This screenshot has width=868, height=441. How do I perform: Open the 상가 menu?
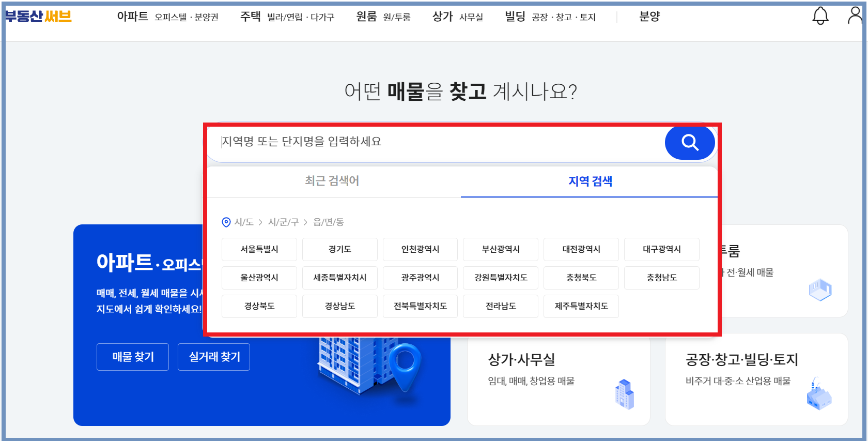click(x=443, y=17)
